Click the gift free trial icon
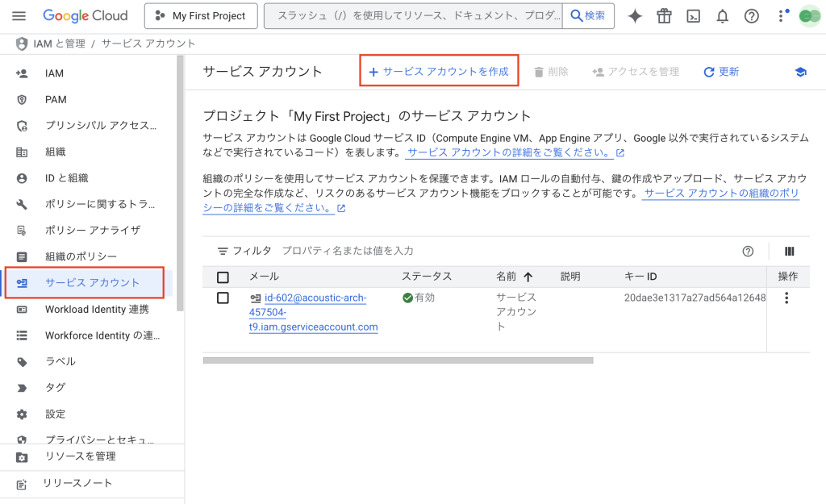This screenshot has height=504, width=826. [x=665, y=16]
